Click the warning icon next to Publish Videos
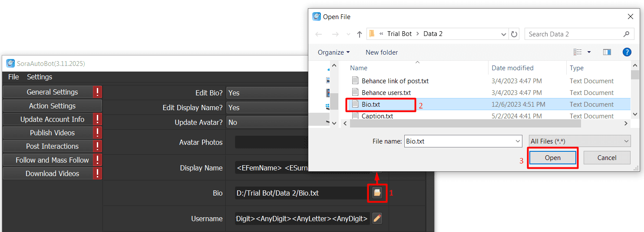Screen dimensions: 644x232 (x=98, y=133)
